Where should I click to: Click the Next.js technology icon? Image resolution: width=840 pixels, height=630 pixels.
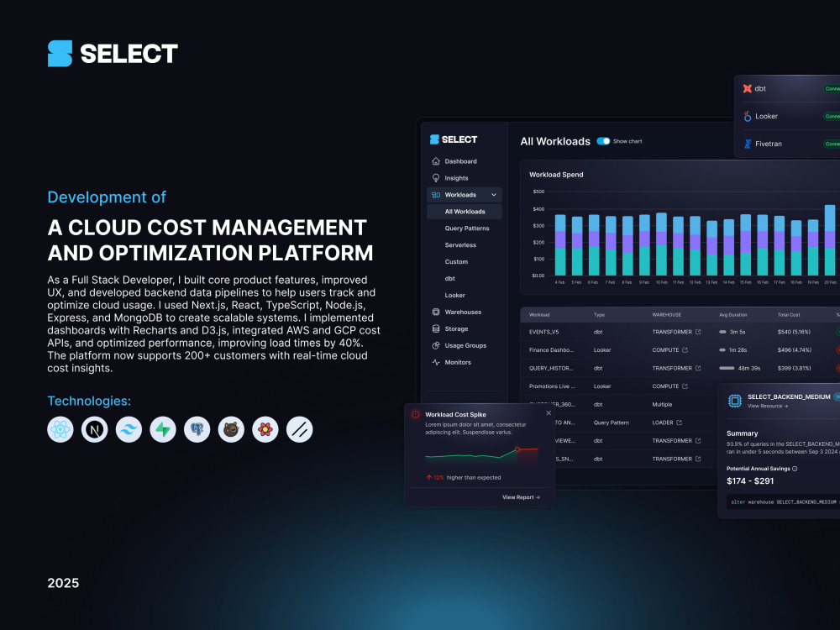94,429
